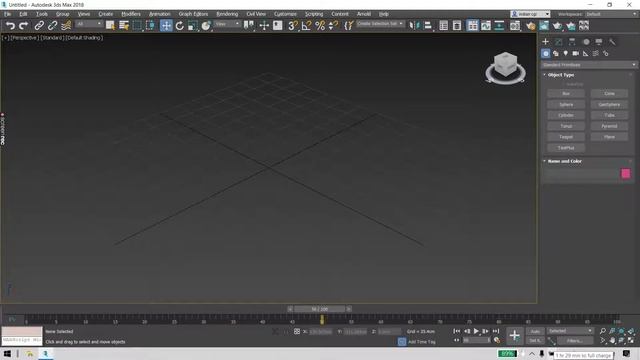
Task: Choose the Bind to Space Warp tool
Action: pos(66,26)
